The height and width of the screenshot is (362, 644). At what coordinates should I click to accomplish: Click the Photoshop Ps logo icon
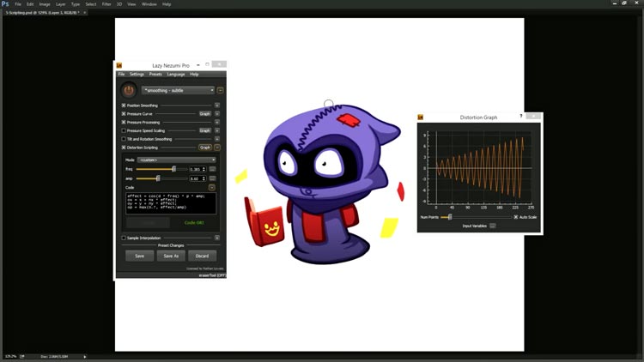pos(6,4)
